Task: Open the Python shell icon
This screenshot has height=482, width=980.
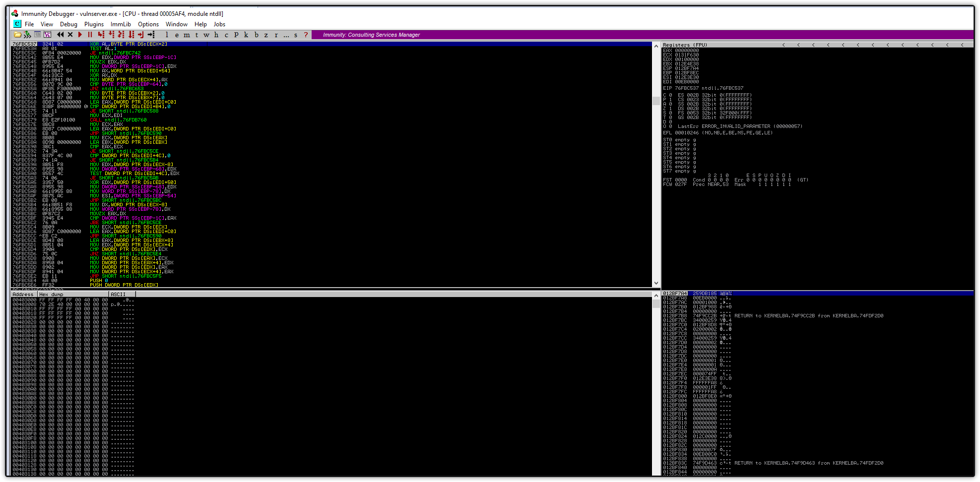Action: 27,35
